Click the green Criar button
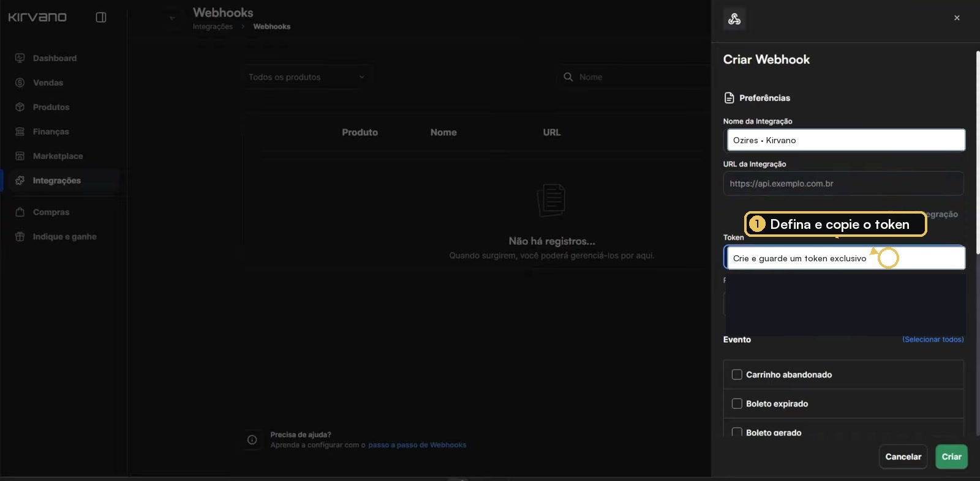Viewport: 980px width, 481px height. pos(951,457)
